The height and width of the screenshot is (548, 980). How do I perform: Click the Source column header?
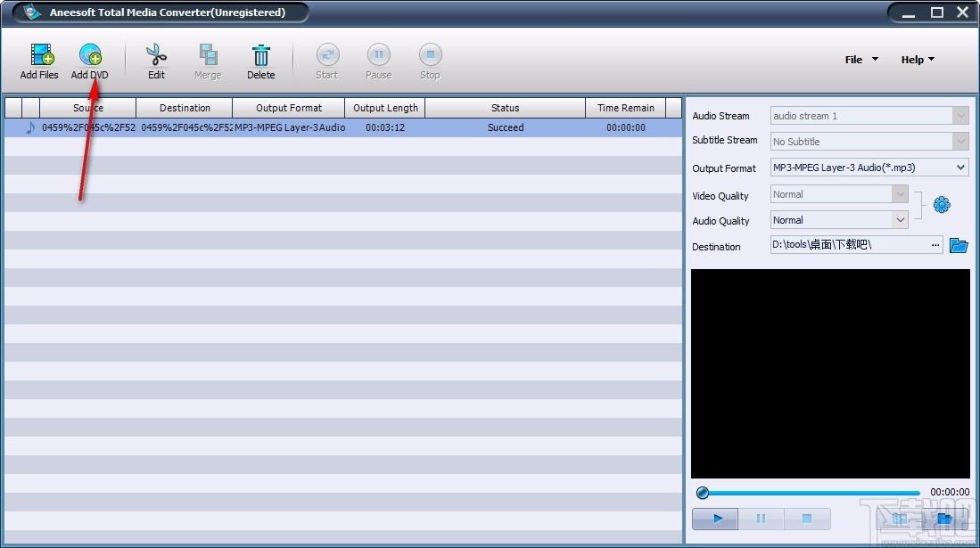87,108
